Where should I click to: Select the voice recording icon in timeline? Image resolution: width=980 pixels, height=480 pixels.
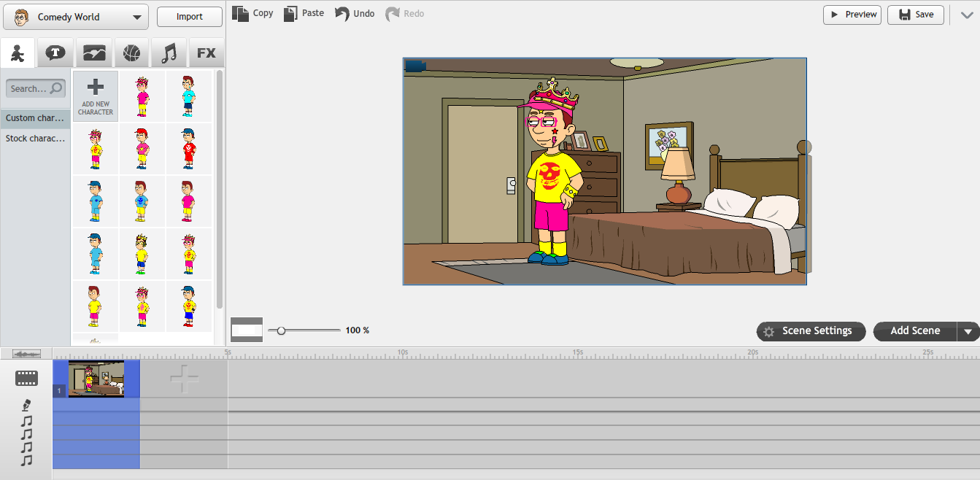point(25,406)
